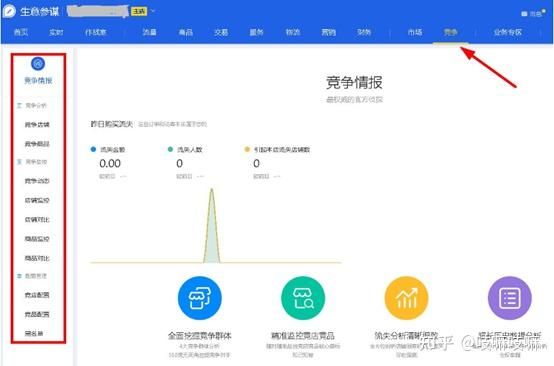This screenshot has height=366, width=554.
Task: Toggle the yellow 引起本店流失店铺数 legend dot
Action: 247,149
